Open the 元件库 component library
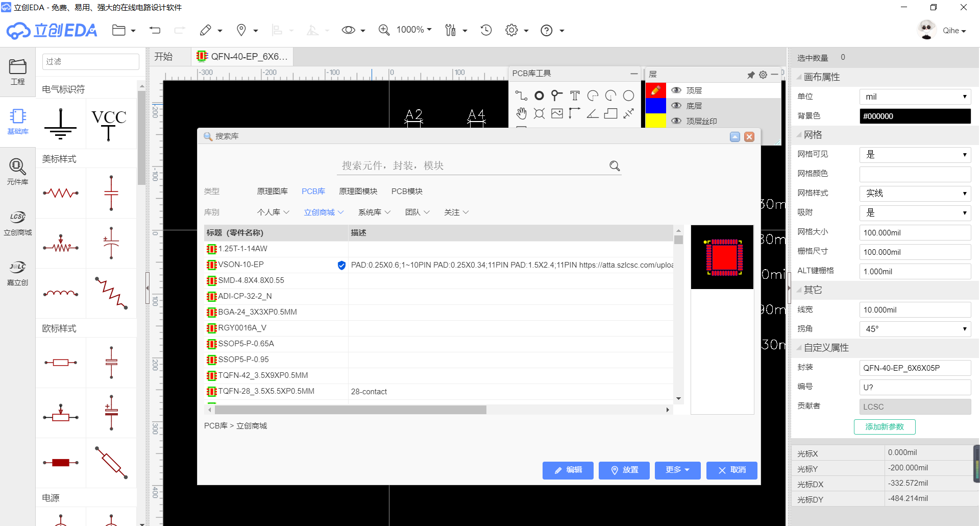980x526 pixels. pyautogui.click(x=18, y=172)
